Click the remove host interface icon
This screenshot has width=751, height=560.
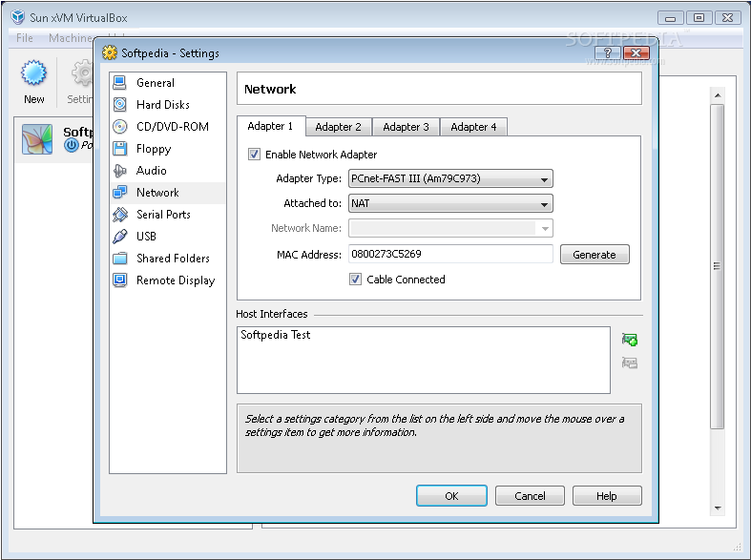click(x=630, y=363)
